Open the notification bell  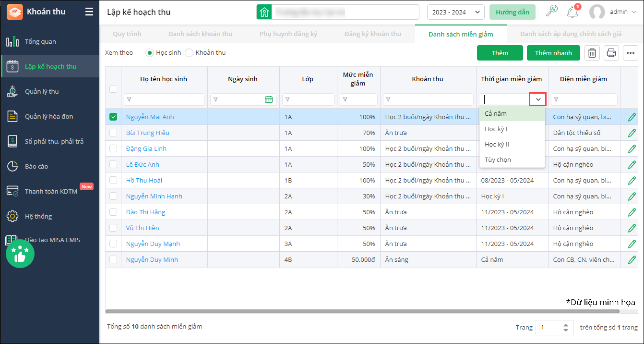(572, 12)
